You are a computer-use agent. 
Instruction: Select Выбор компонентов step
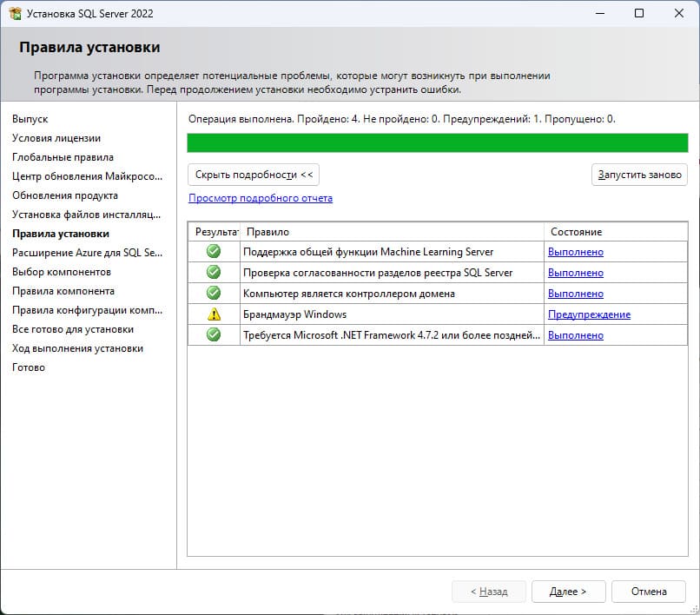pos(61,272)
